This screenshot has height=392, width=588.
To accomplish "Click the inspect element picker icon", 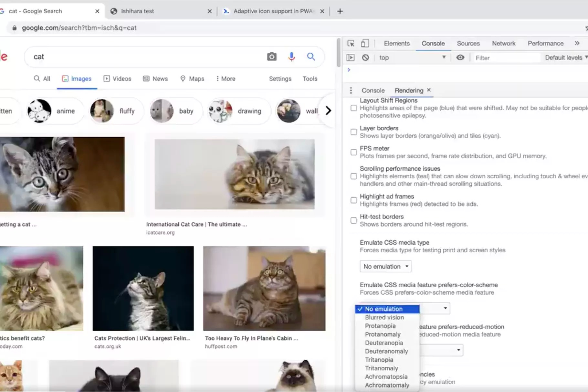I will 351,43.
